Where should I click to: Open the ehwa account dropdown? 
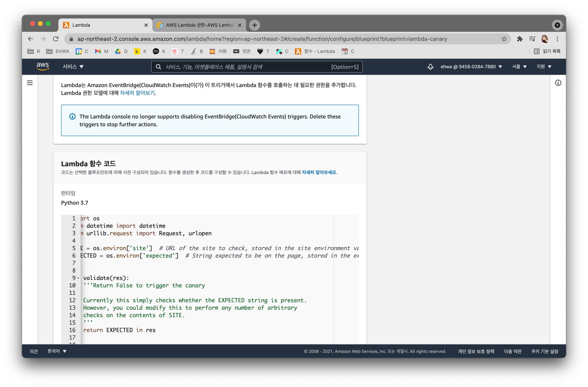click(x=471, y=67)
